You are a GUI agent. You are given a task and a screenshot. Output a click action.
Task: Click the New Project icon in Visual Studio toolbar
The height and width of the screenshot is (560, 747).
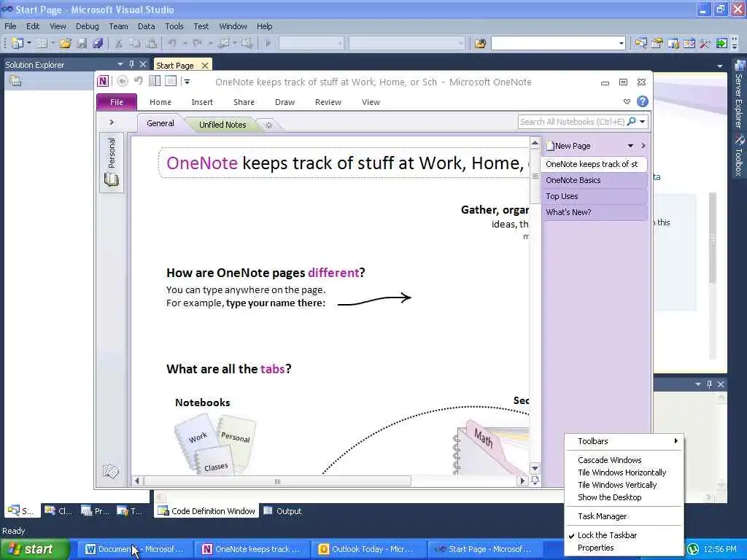click(x=18, y=43)
